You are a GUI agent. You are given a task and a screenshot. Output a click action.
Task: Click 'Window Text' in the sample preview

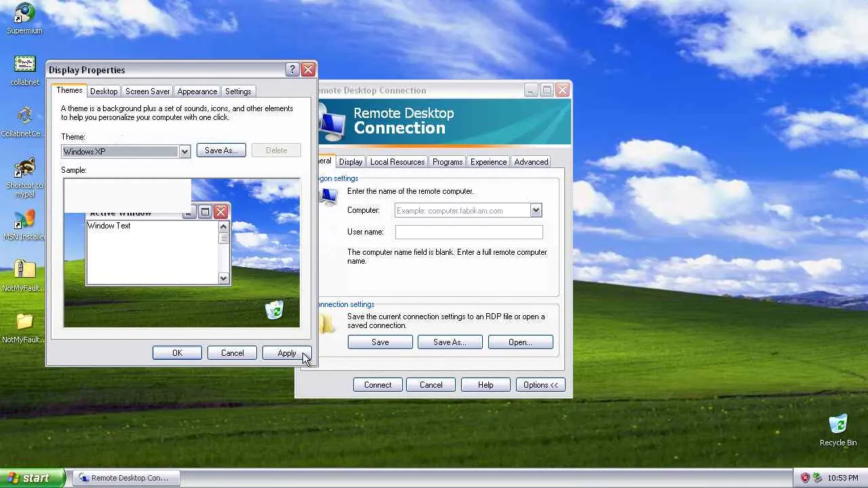click(109, 226)
